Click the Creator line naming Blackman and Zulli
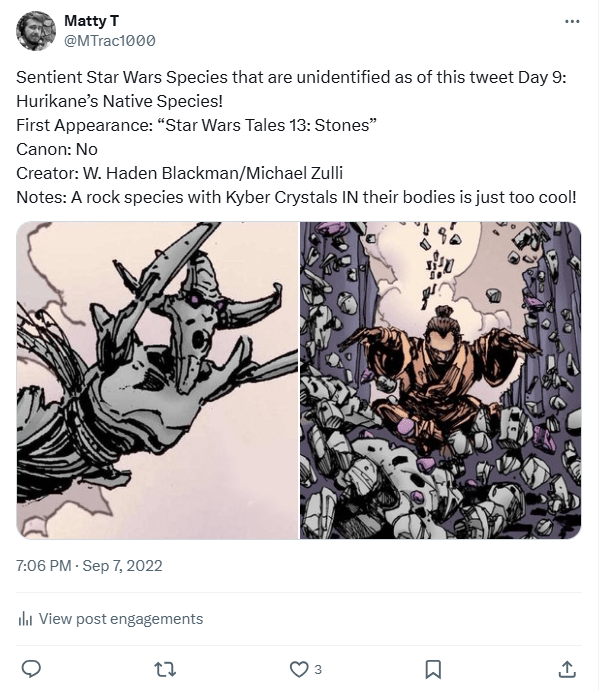 tap(180, 172)
